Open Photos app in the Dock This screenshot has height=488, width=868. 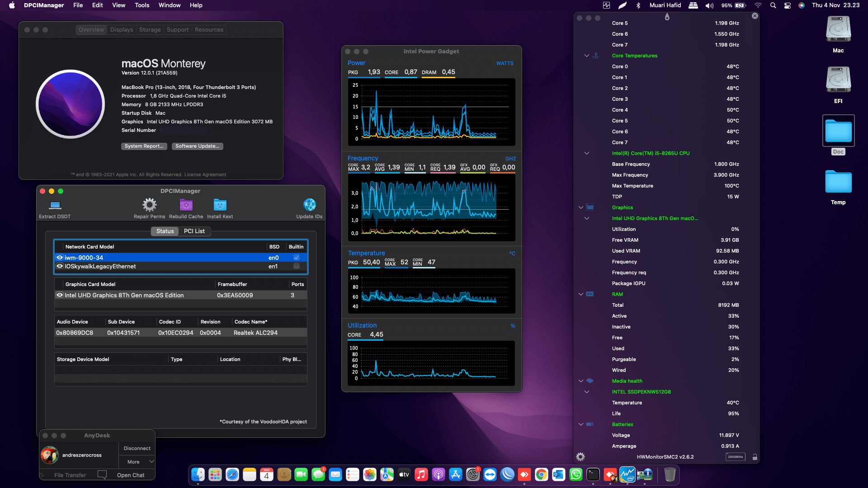point(370,474)
